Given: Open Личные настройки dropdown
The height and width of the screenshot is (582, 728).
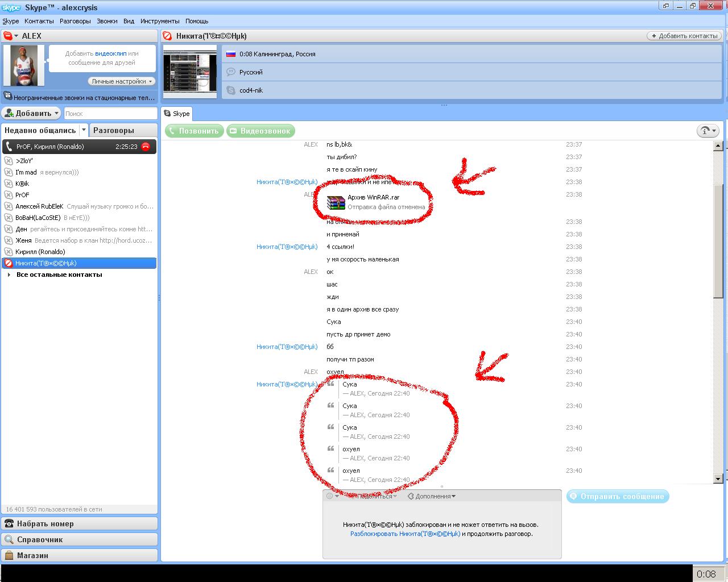Looking at the screenshot, I should [x=122, y=81].
